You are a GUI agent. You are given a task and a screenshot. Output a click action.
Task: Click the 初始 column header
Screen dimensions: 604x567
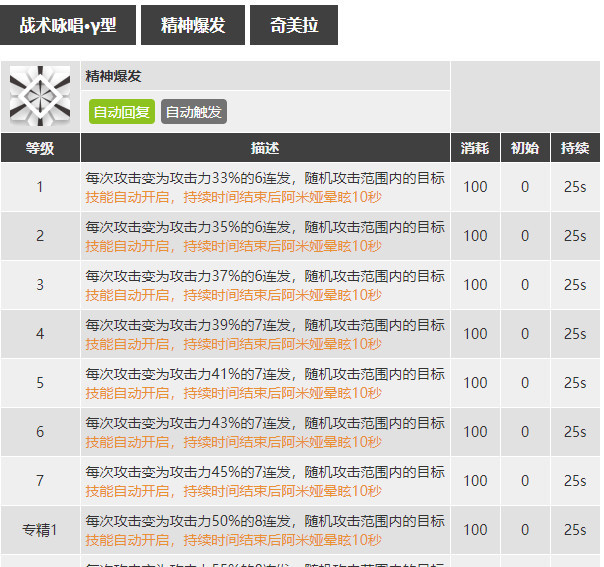tap(525, 147)
